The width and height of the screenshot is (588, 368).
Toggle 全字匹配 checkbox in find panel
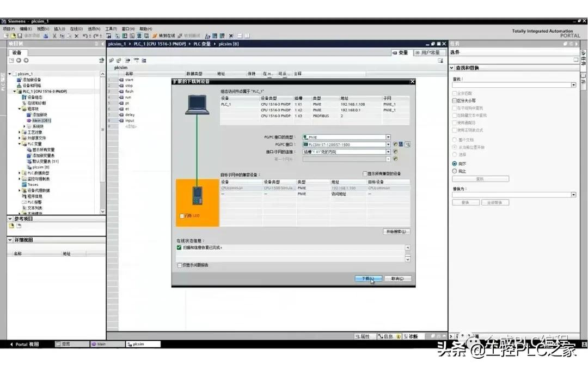[455, 93]
